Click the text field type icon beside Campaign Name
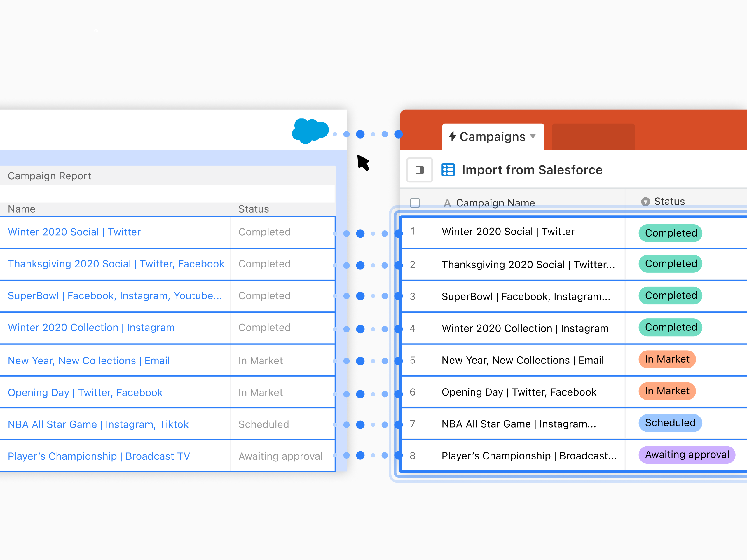 (x=447, y=203)
